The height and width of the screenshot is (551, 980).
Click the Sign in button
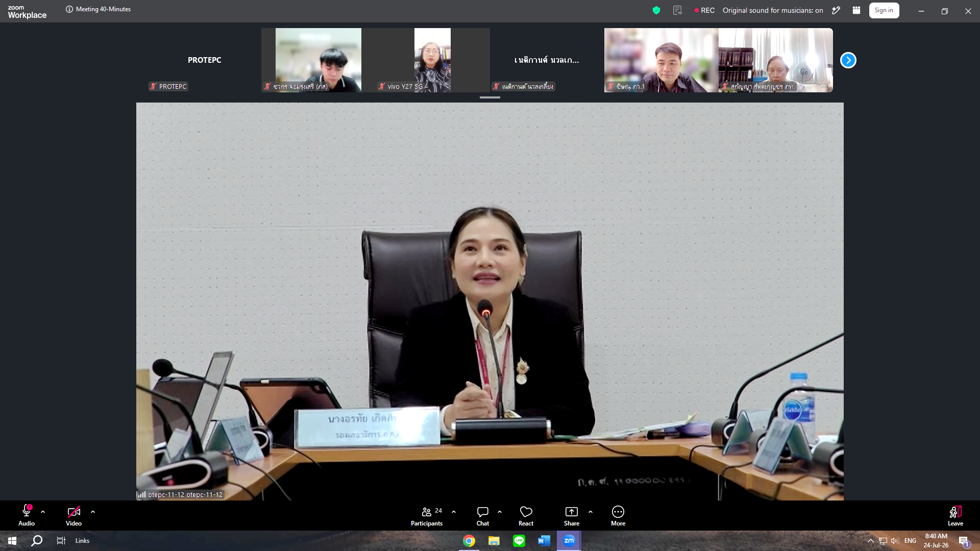pyautogui.click(x=884, y=10)
